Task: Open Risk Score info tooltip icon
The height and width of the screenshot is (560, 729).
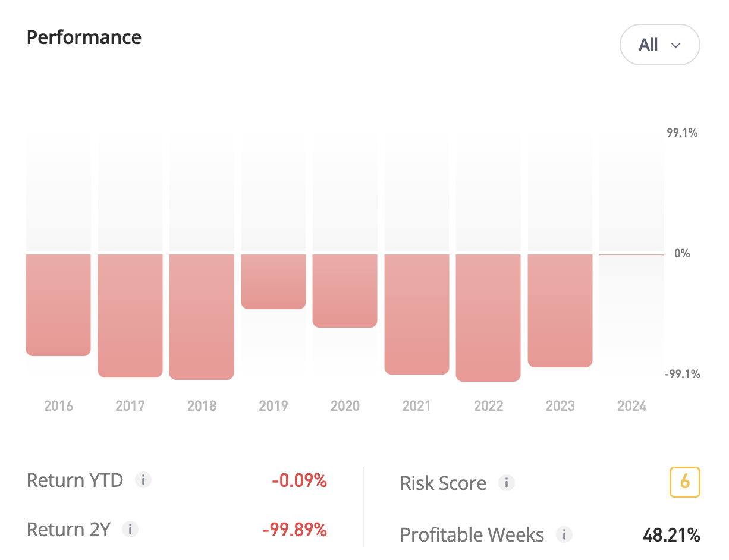Action: click(506, 483)
